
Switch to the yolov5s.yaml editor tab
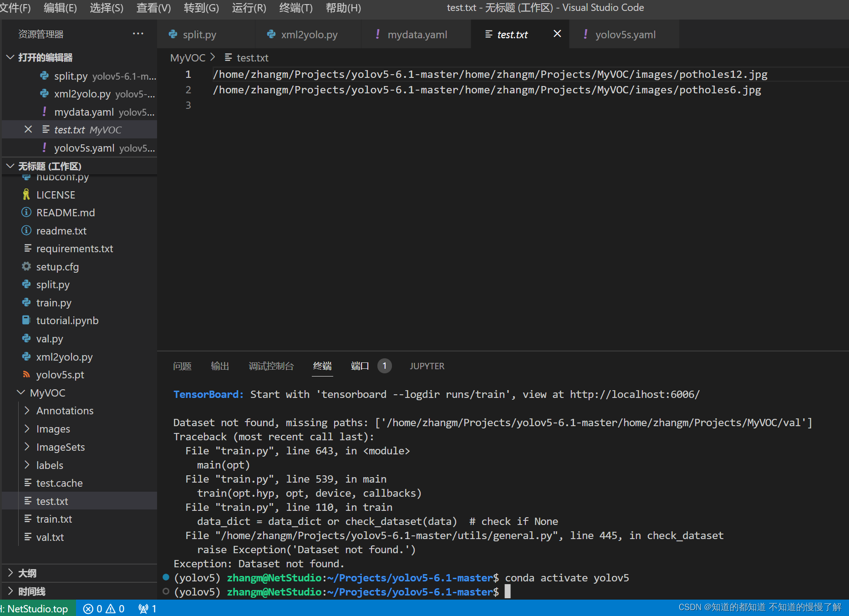(625, 34)
